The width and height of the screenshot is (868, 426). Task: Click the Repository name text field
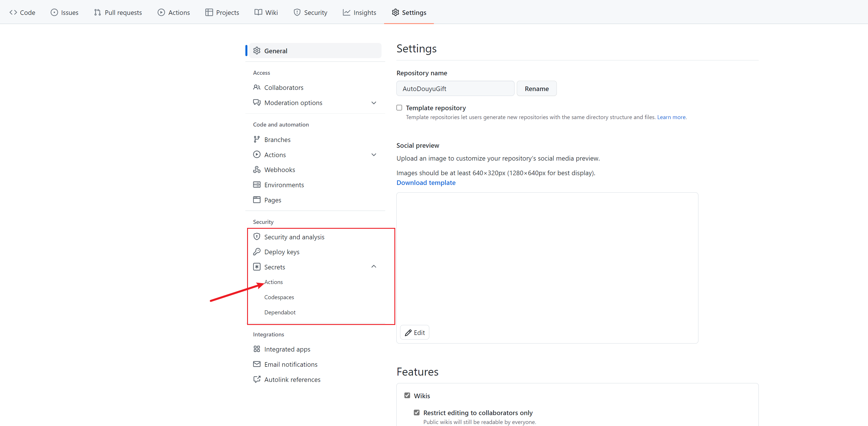coord(455,89)
